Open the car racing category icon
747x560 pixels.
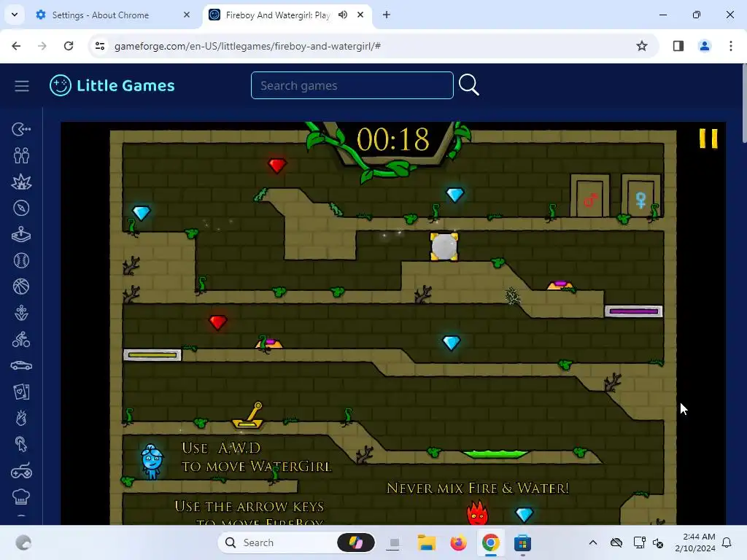[21, 365]
